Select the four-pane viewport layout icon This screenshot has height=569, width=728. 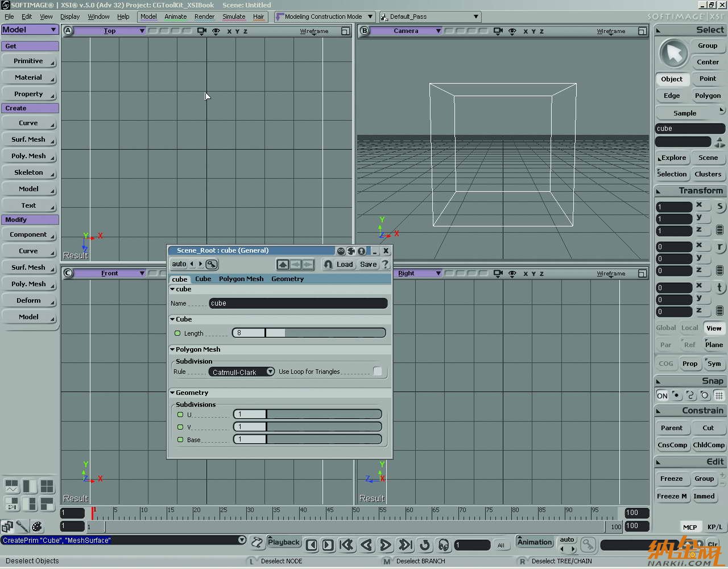click(x=47, y=486)
